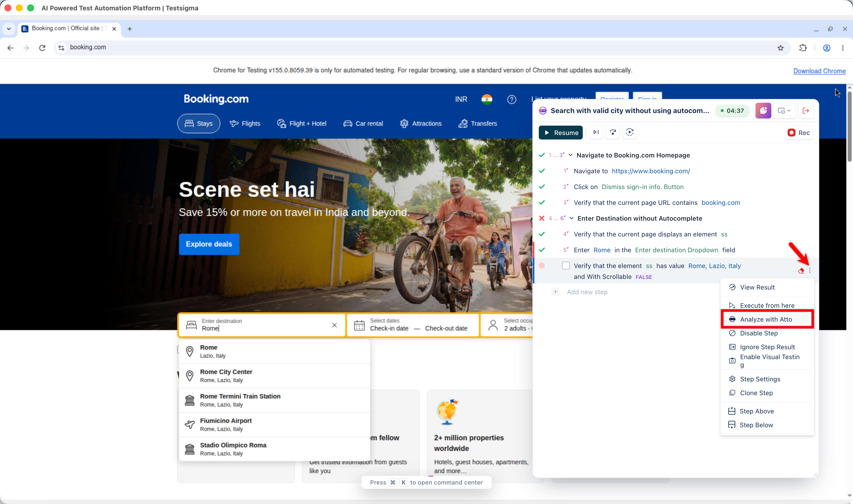The image size is (853, 504).
Task: Click the red eraser icon on the step
Action: point(801,271)
